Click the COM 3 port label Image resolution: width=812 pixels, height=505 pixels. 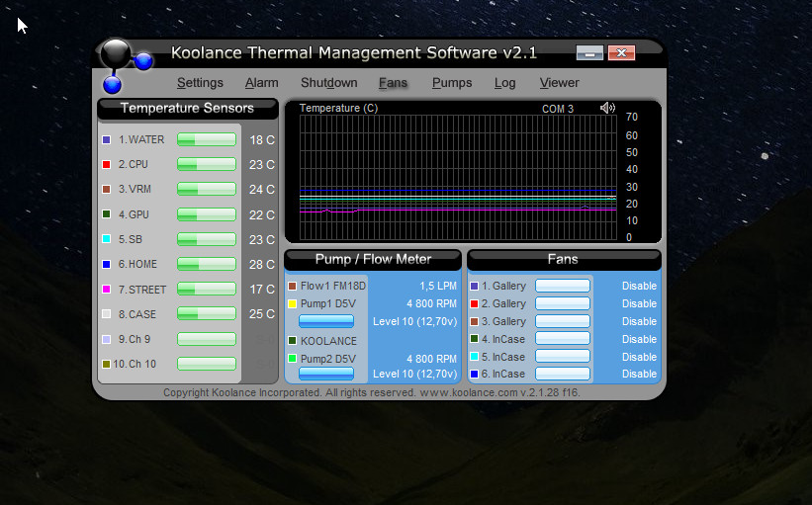pos(558,109)
